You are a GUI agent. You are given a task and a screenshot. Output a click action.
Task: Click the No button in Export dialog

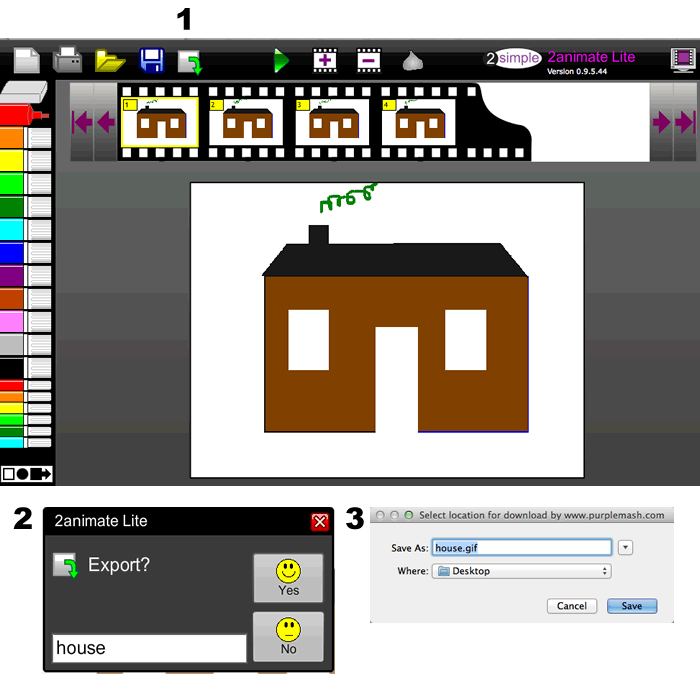coord(288,637)
